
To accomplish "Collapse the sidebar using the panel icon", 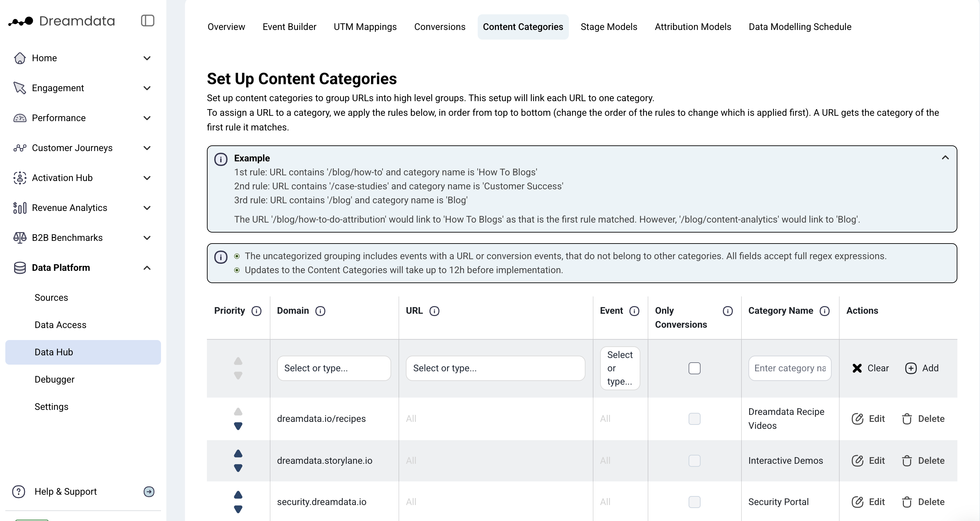I will pyautogui.click(x=148, y=21).
